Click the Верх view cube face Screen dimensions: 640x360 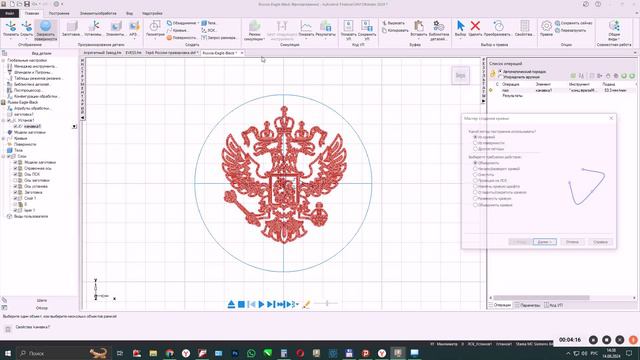(x=460, y=76)
